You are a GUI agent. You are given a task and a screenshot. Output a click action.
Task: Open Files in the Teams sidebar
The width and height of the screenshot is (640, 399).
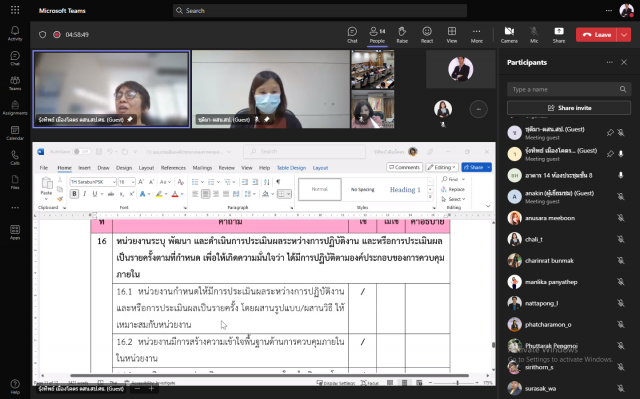[x=15, y=182]
